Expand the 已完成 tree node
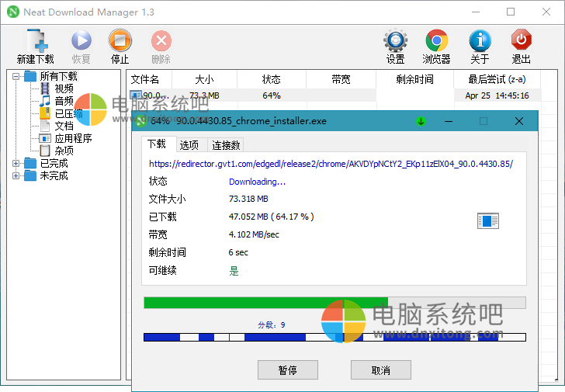Screen dimensions: 565x392 16,163
